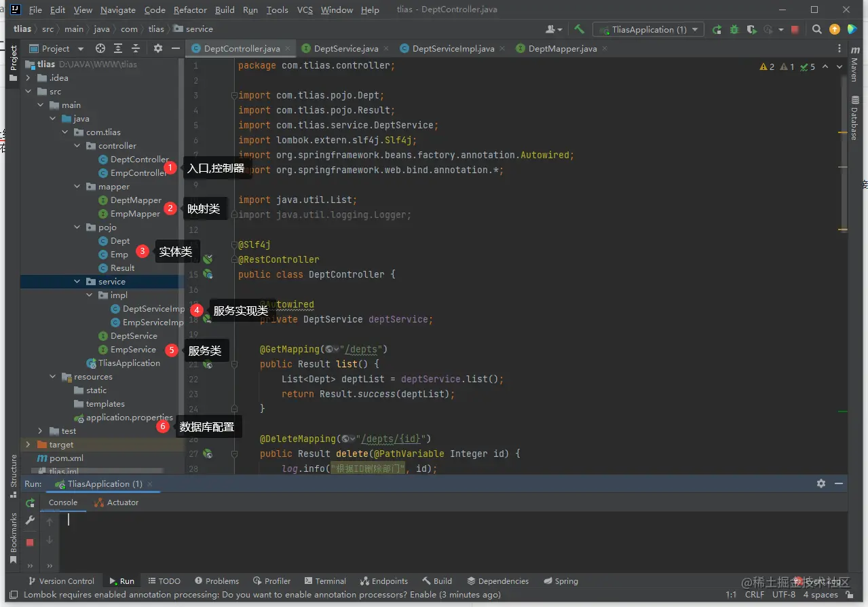Click the rerun icon in Run panel
This screenshot has height=607, width=868.
pos(30,503)
